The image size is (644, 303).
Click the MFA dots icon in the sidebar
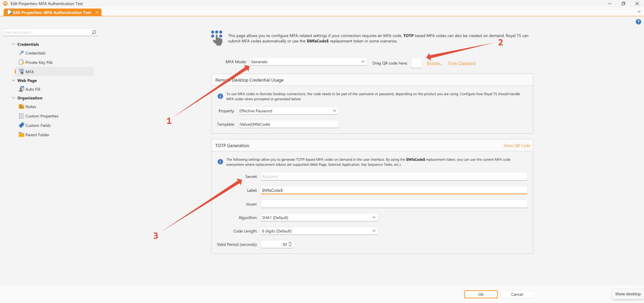click(x=22, y=71)
